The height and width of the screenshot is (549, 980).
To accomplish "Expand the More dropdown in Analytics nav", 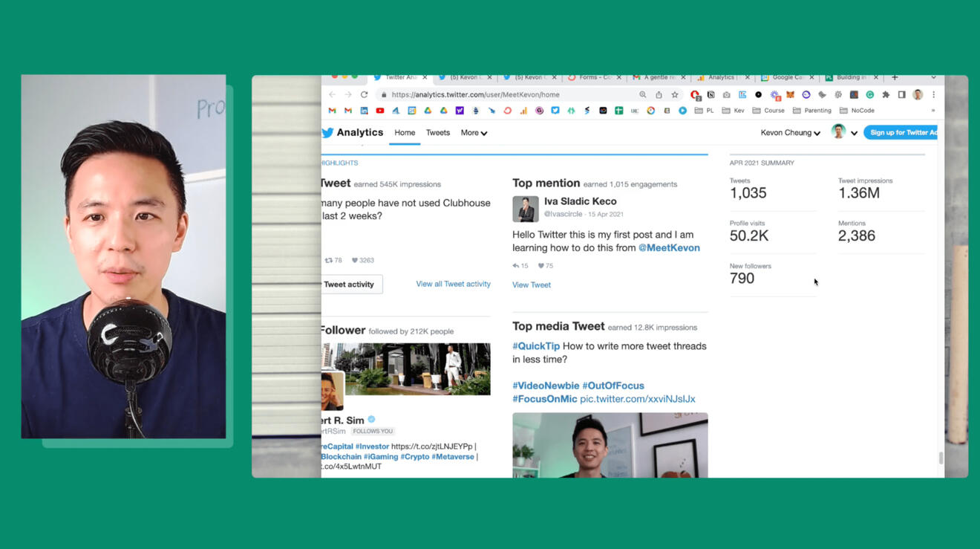I will [474, 133].
